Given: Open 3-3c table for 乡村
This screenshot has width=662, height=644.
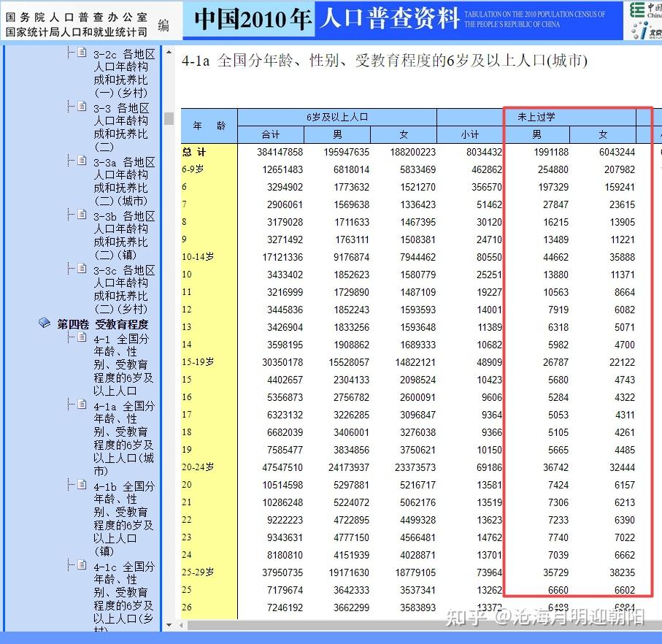Looking at the screenshot, I should [124, 290].
